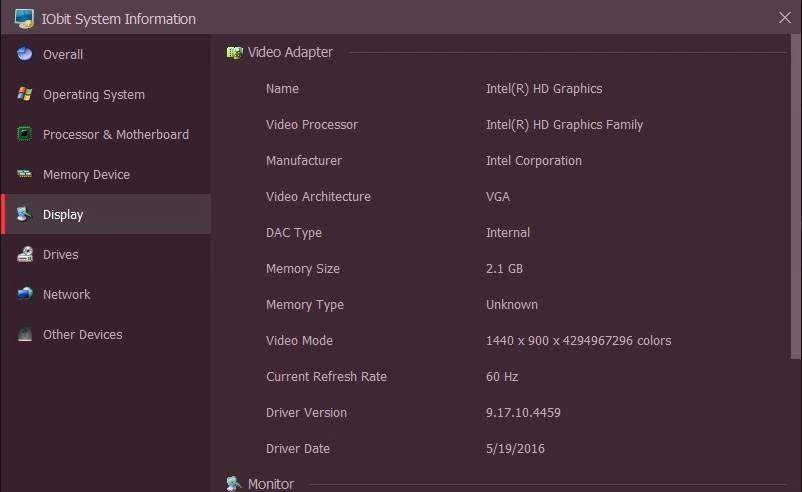This screenshot has width=802, height=492.
Task: Click the Internal value
Action: 507,233
